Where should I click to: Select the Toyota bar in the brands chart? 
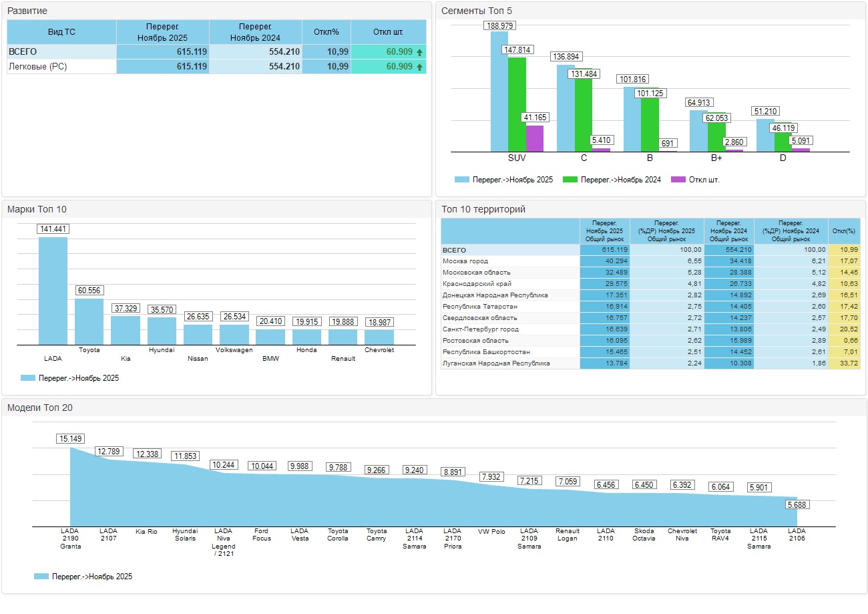(x=89, y=321)
